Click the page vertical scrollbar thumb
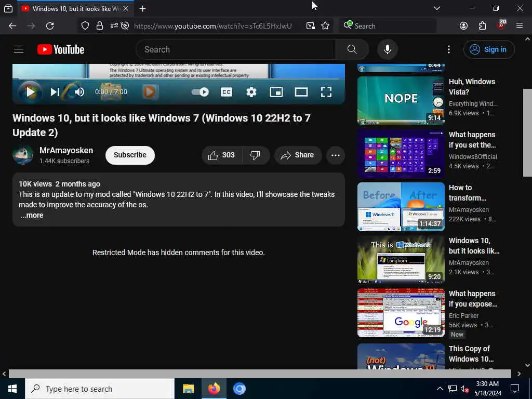This screenshot has width=532, height=399. click(528, 132)
